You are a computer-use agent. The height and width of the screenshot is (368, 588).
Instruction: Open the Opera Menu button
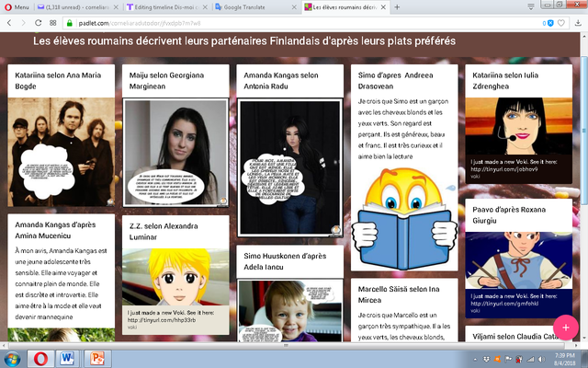tap(17, 6)
